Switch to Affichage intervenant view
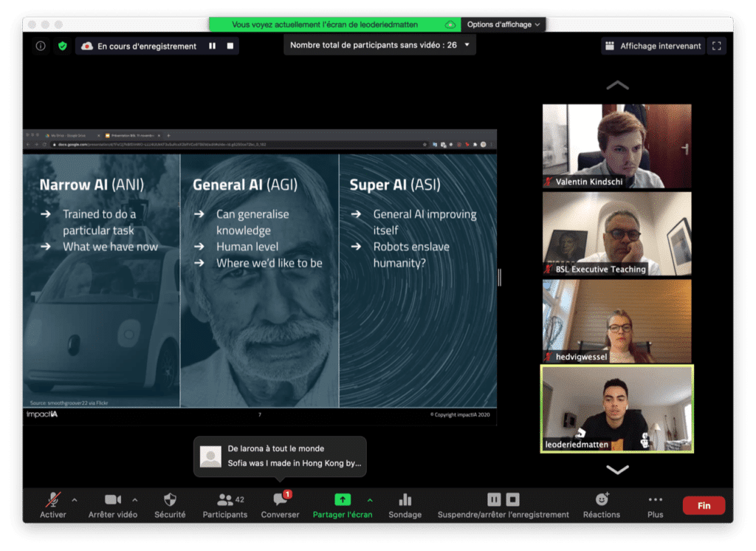Viewport: 756px width, 551px height. [653, 46]
